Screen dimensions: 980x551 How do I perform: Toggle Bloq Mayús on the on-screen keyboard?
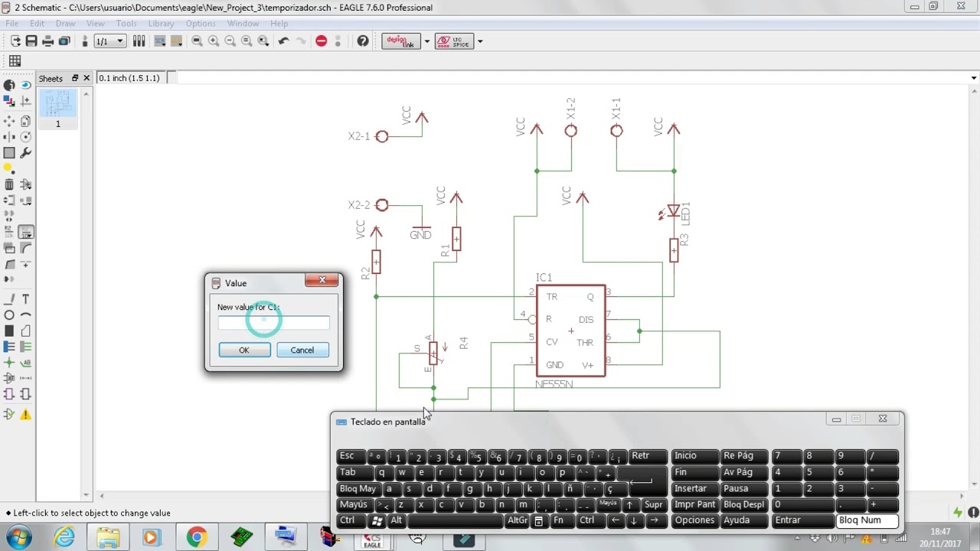[x=358, y=489]
